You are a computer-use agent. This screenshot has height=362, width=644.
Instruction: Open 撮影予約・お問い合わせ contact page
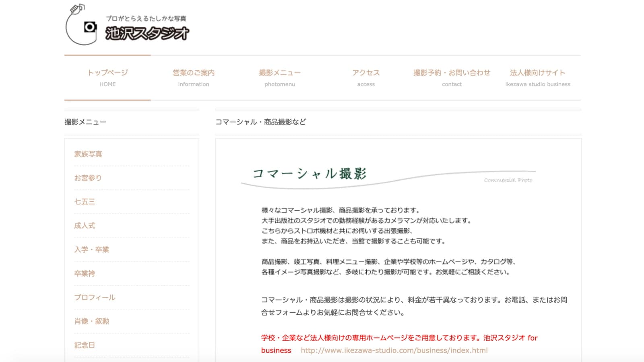[452, 78]
